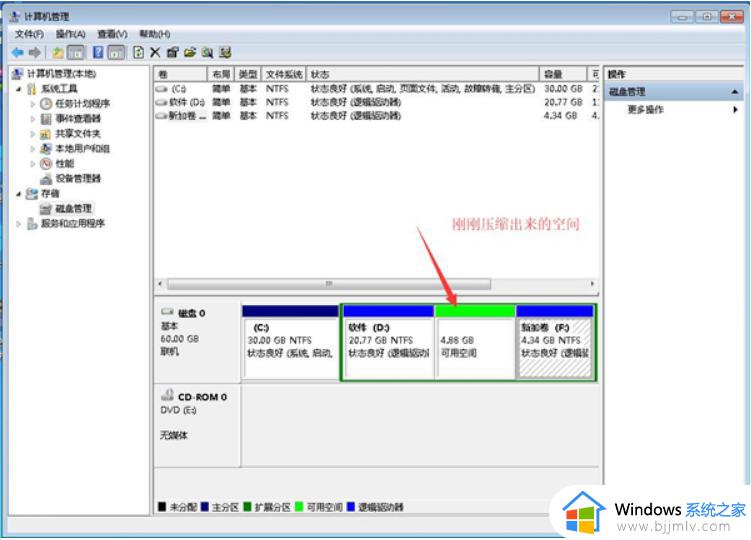Click the Open folder toolbar icon
The image size is (751, 540).
pos(190,52)
